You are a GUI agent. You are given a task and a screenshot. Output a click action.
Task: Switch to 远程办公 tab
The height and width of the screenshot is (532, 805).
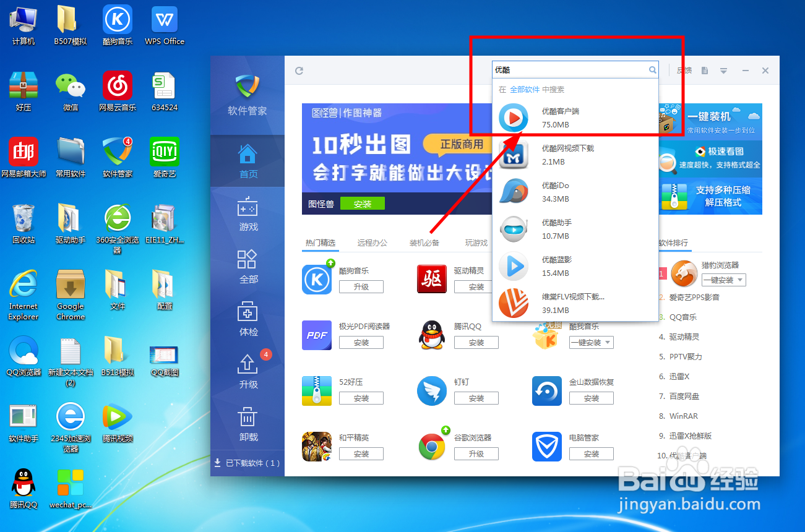pyautogui.click(x=372, y=243)
